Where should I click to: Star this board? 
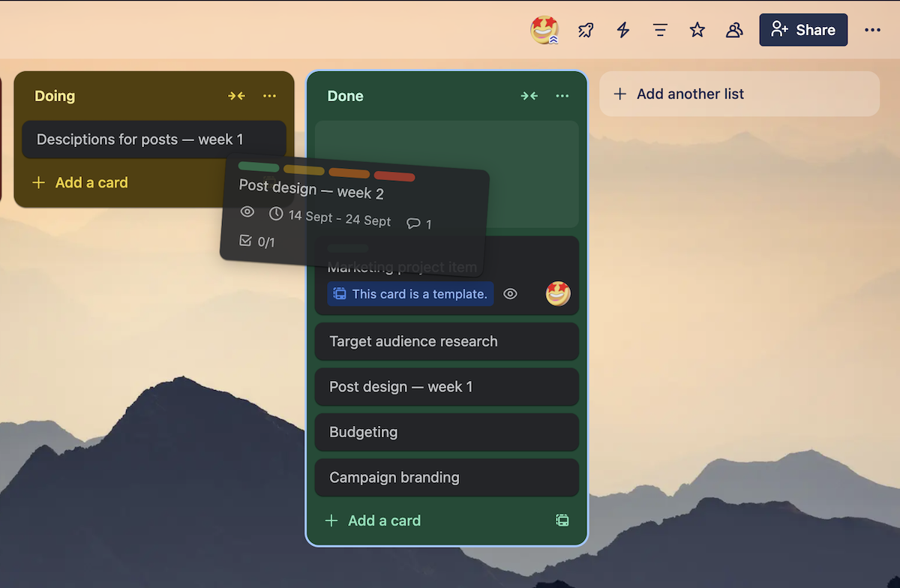point(697,30)
